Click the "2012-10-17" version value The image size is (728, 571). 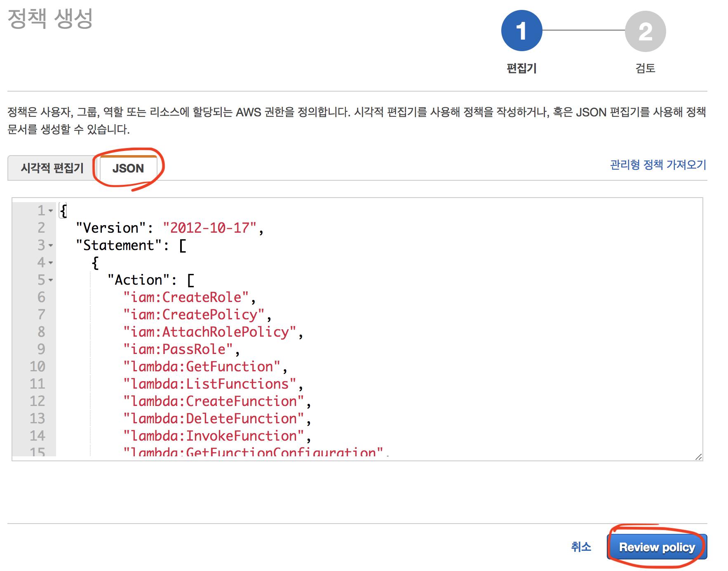tap(209, 228)
